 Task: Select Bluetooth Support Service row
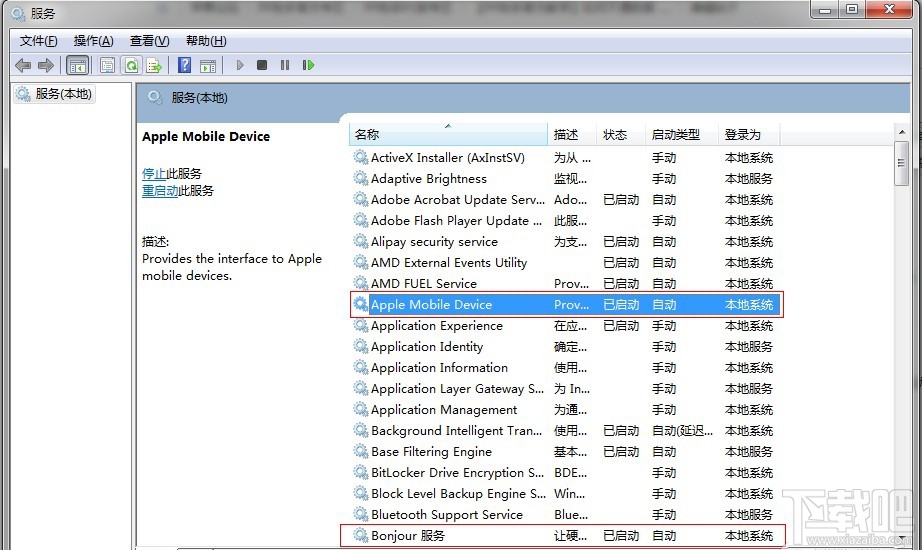click(x=566, y=515)
